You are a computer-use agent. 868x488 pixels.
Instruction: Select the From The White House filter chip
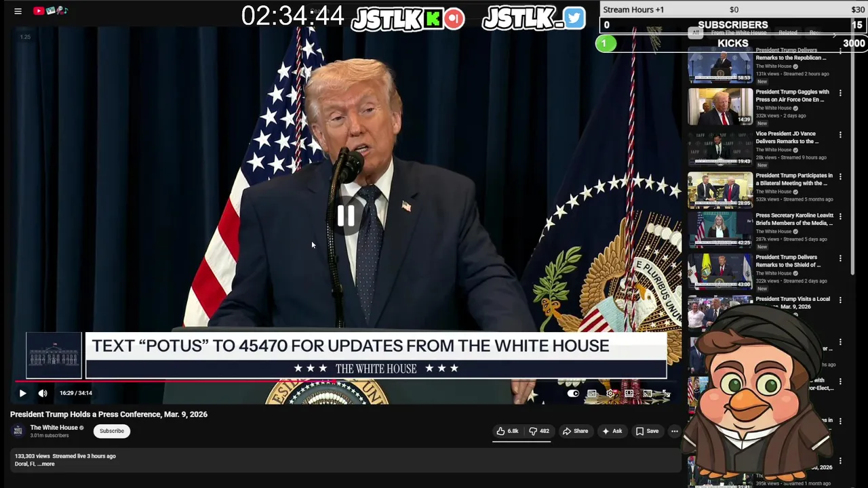pos(738,33)
